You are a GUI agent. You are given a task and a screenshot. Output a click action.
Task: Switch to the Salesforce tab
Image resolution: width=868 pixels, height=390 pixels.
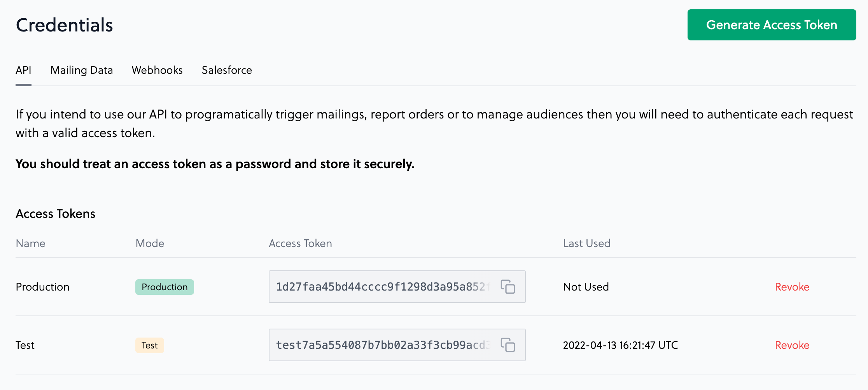tap(227, 70)
